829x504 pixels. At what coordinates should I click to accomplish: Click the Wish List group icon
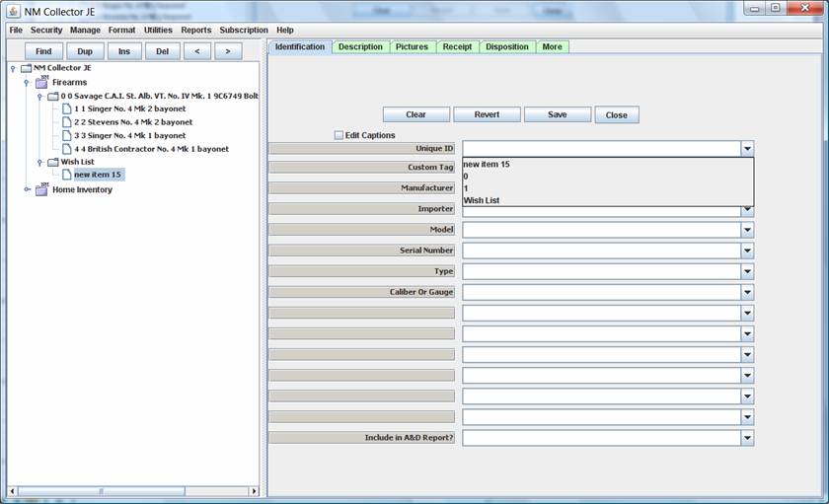(53, 162)
